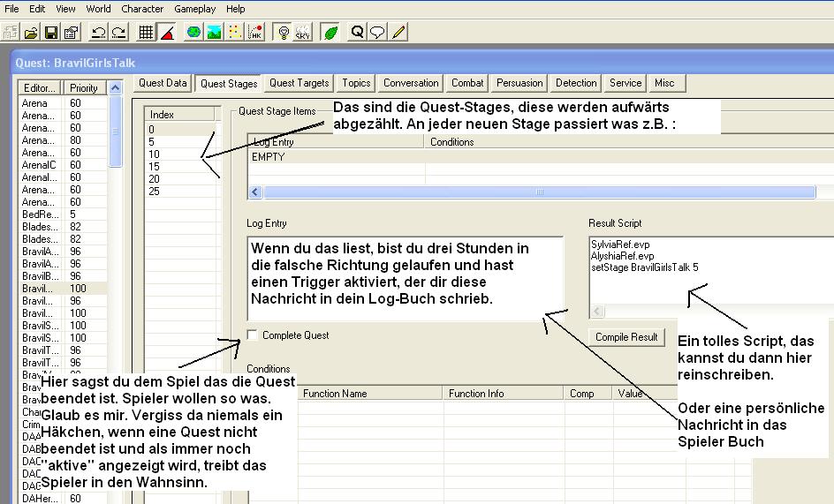
Task: Toggle the snap to angle icon
Action: click(167, 33)
